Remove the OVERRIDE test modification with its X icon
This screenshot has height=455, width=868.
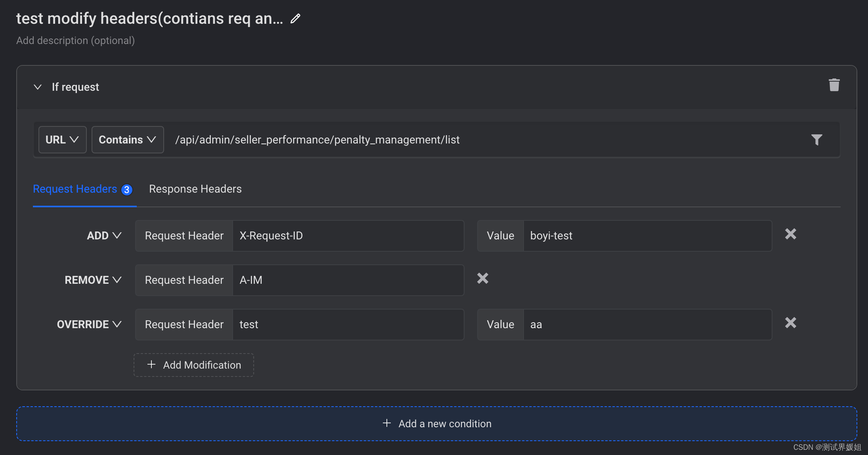790,323
